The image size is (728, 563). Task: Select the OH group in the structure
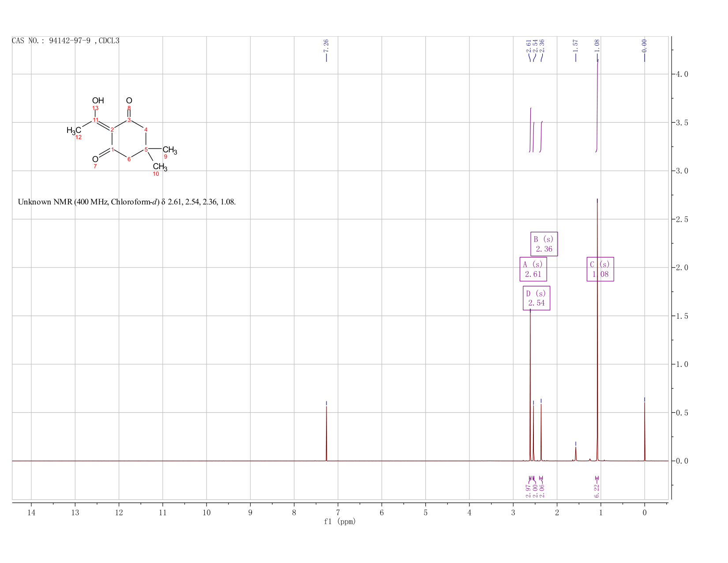pos(98,101)
